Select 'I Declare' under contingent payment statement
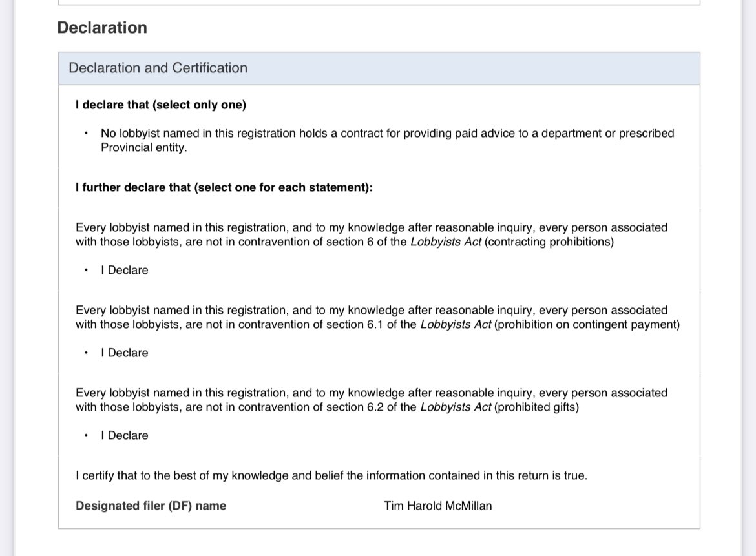 click(x=125, y=353)
